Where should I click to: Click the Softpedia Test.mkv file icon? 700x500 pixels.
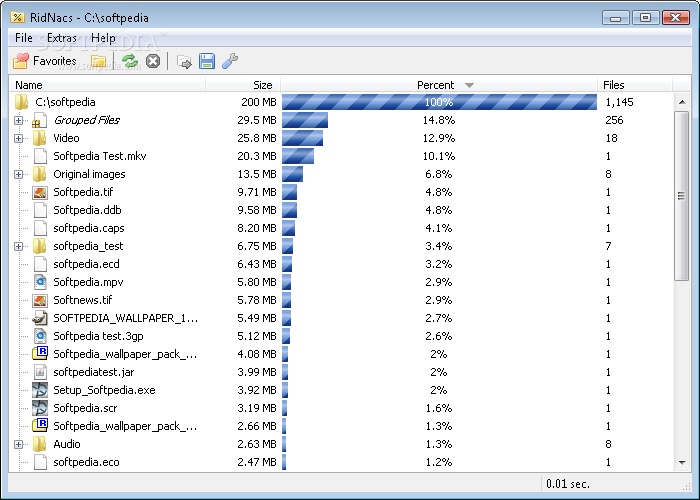coord(40,156)
